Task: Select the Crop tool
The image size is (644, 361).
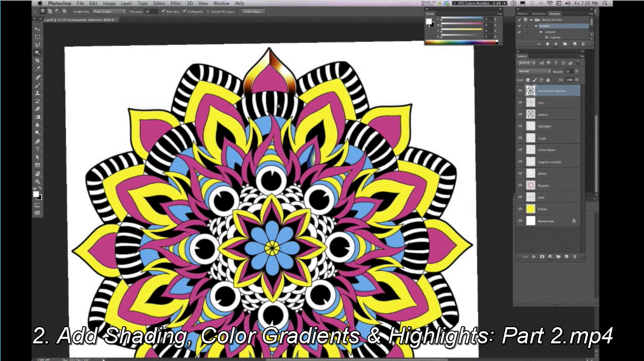Action: coord(37,61)
